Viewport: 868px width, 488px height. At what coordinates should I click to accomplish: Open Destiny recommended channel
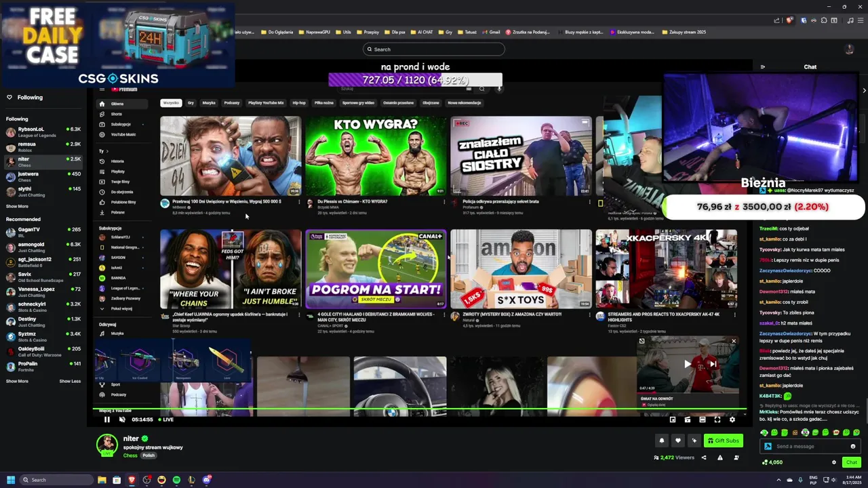point(43,321)
